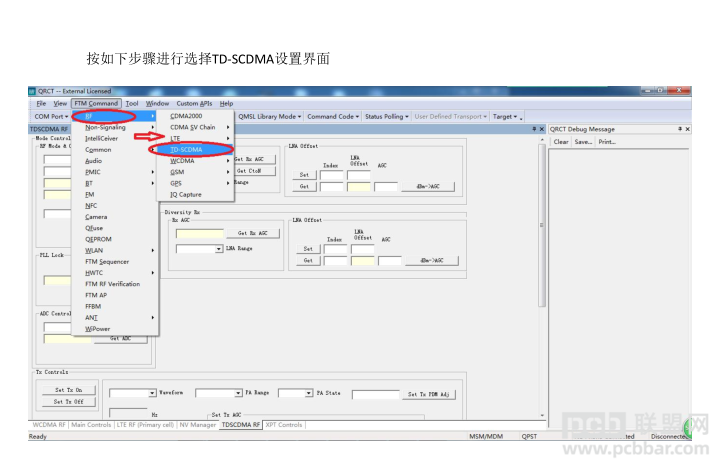
Task: Select Qfuse menu entry
Action: point(115,228)
